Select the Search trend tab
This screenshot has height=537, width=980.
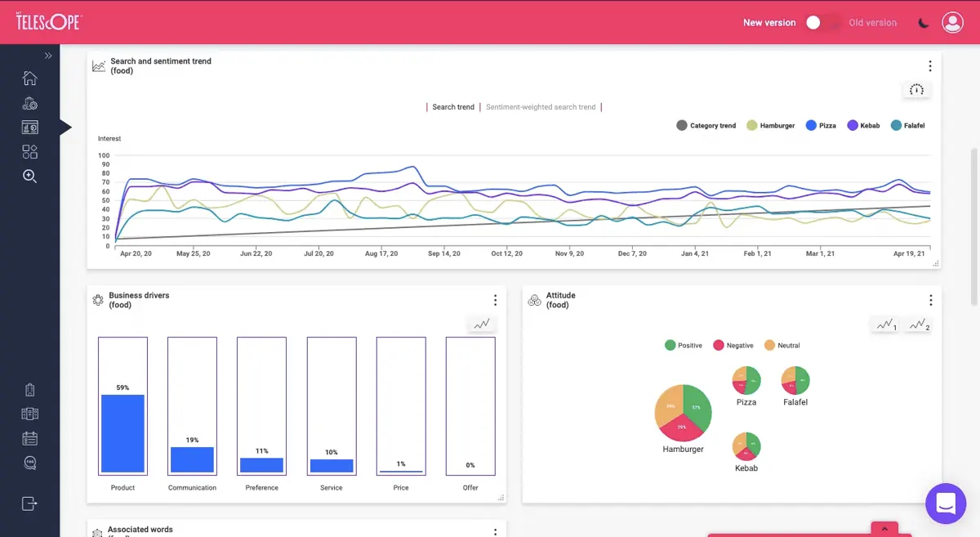tap(453, 107)
